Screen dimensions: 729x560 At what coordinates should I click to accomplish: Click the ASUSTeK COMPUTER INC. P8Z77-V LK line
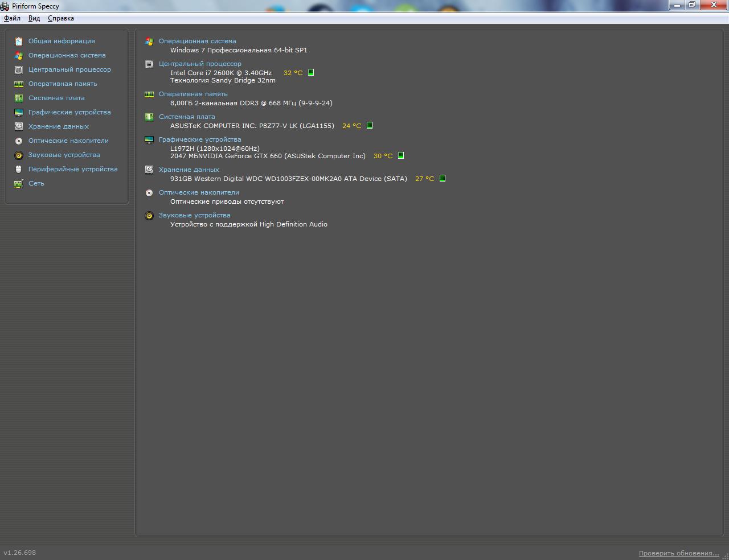tap(252, 126)
